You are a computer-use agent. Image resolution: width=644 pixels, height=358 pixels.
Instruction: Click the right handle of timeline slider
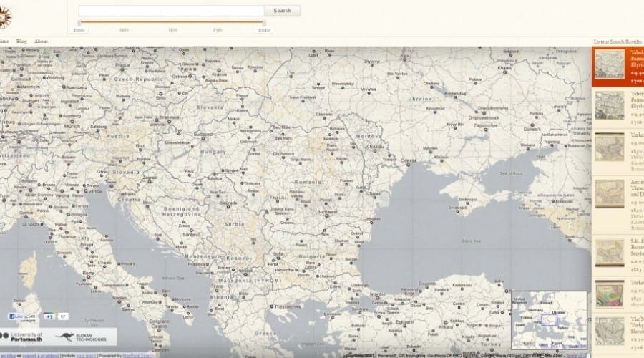pos(264,23)
